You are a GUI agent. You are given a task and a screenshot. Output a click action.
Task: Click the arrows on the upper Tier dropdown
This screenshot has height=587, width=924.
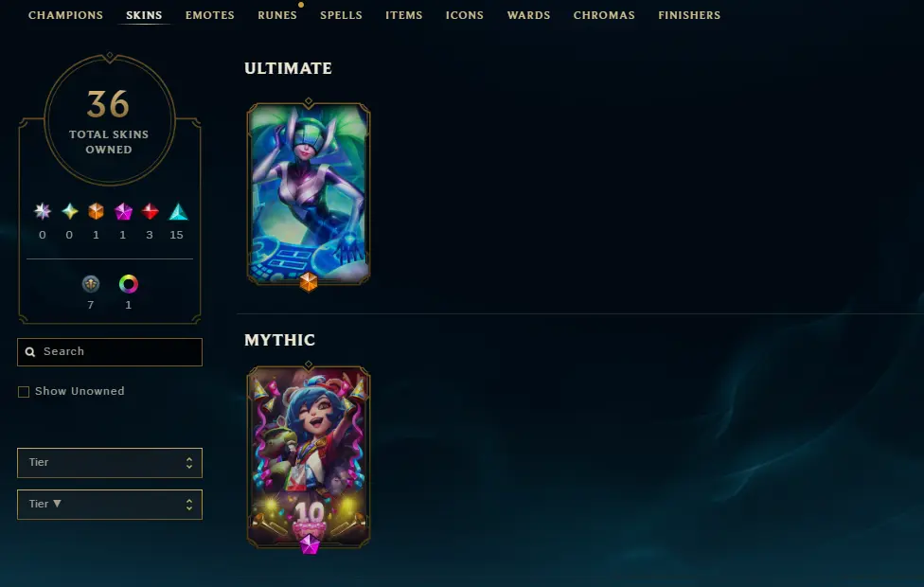click(189, 463)
